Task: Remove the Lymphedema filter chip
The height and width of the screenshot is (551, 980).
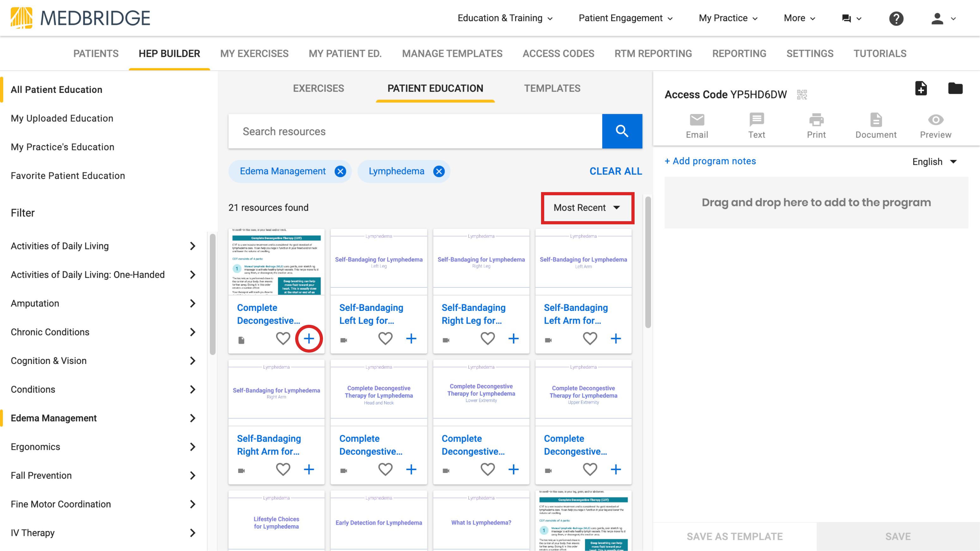Action: [x=439, y=172]
